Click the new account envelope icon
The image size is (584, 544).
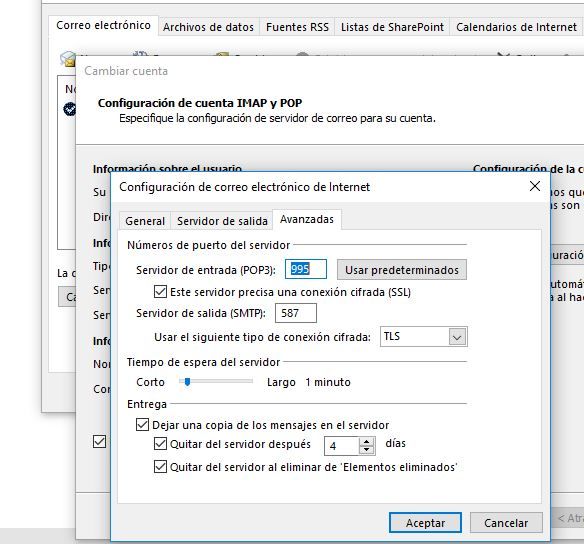click(67, 59)
